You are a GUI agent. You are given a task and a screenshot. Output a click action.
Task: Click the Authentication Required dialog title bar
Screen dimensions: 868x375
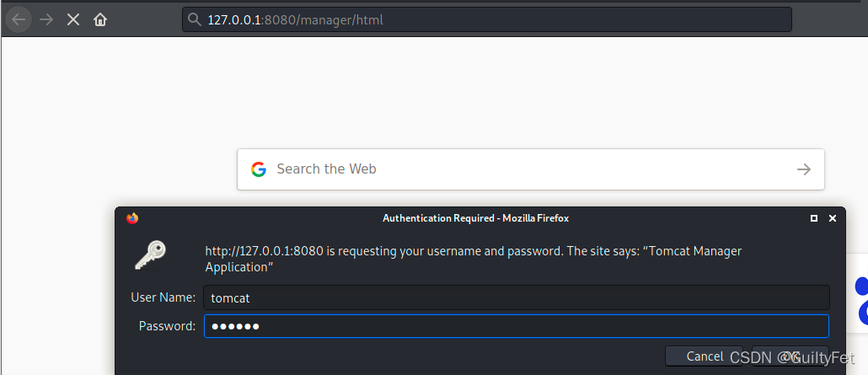[475, 218]
